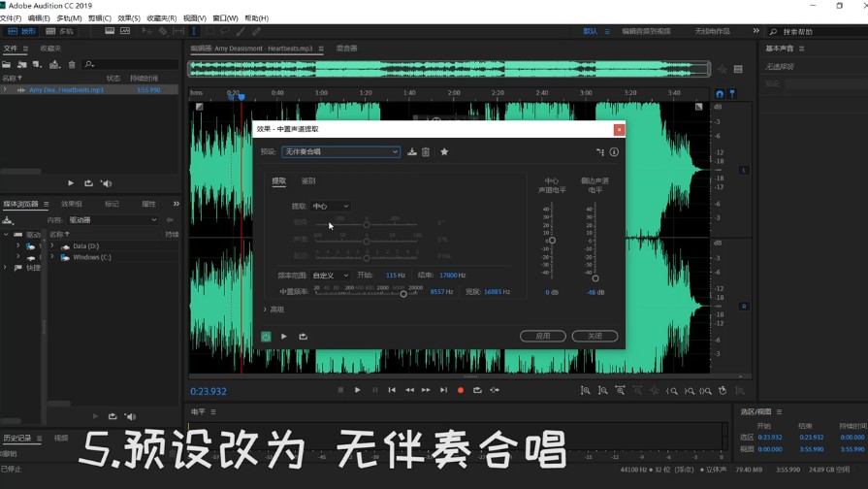Switch to Multitrack view mode
The image size is (868, 489).
pos(60,31)
